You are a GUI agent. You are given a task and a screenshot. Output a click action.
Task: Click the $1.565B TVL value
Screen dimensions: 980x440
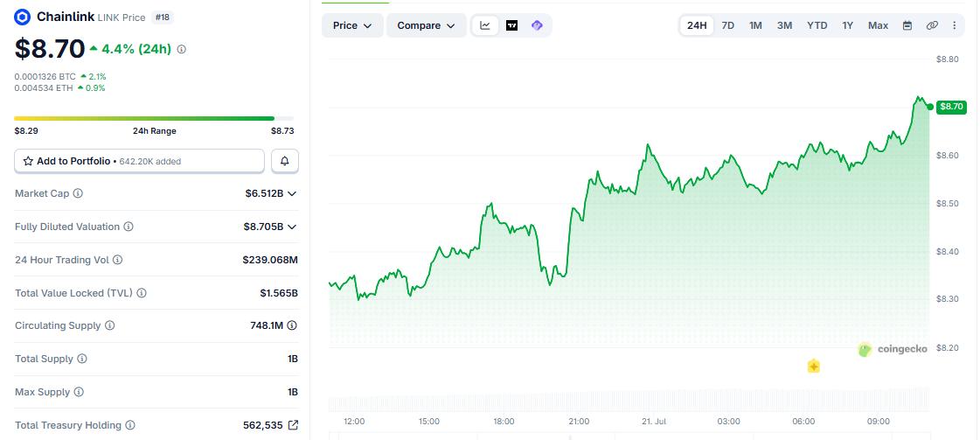pos(279,293)
